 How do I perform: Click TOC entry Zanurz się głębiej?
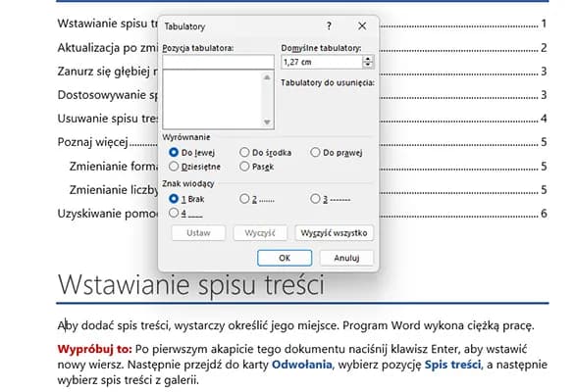click(108, 72)
